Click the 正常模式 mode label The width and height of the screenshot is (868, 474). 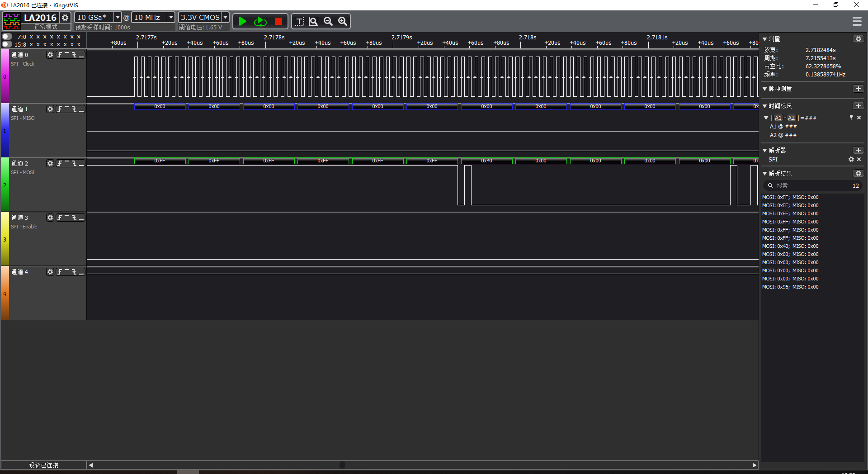[x=46, y=27]
